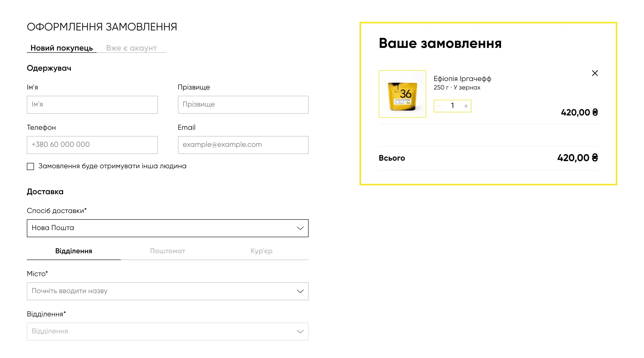Click the ОФОРМЛЕННЯ ЗАМОВЛЕННЯ page title
The width and height of the screenshot is (644, 358).
102,27
